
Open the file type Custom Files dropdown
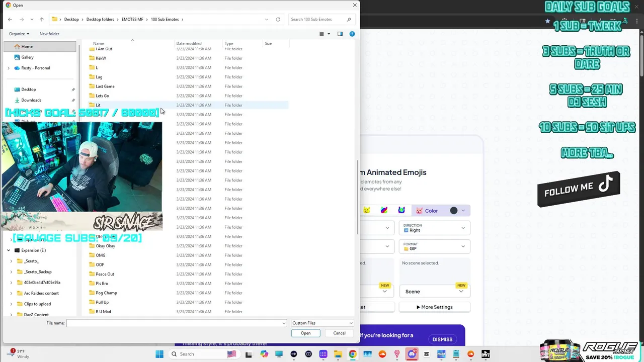click(323, 323)
